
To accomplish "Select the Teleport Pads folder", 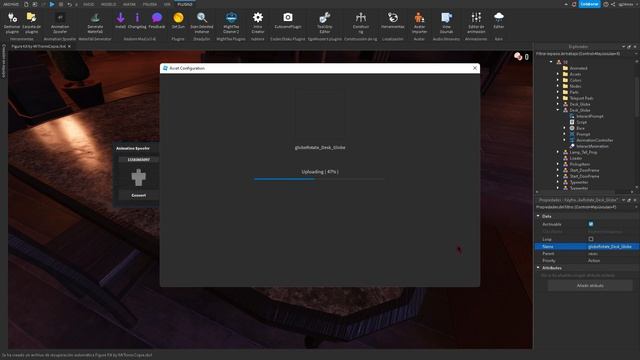I will [x=581, y=98].
